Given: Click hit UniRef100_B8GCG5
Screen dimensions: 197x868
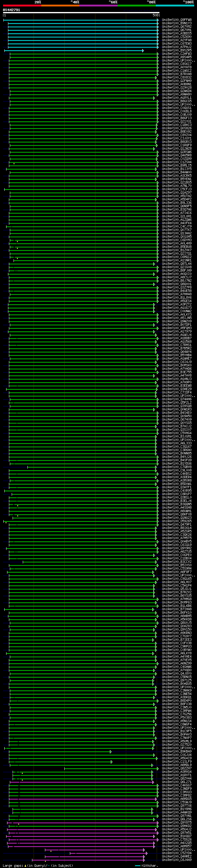Looking at the screenshot, I should tap(177, 101).
